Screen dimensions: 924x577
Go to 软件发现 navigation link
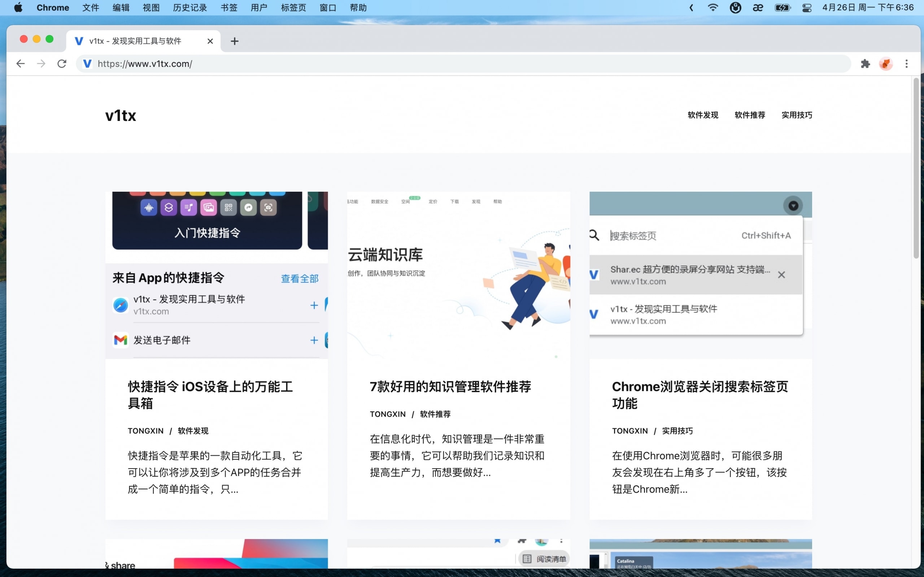point(703,115)
